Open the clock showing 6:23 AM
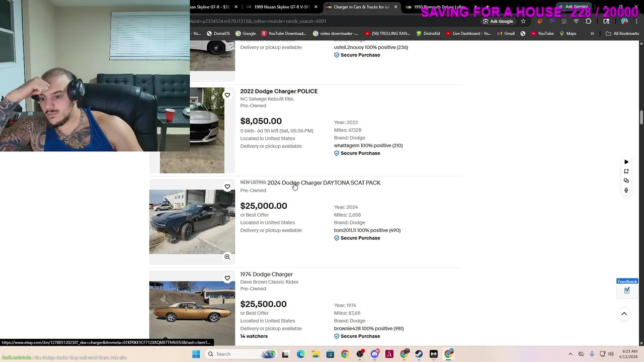This screenshot has height=362, width=644. pos(629,354)
